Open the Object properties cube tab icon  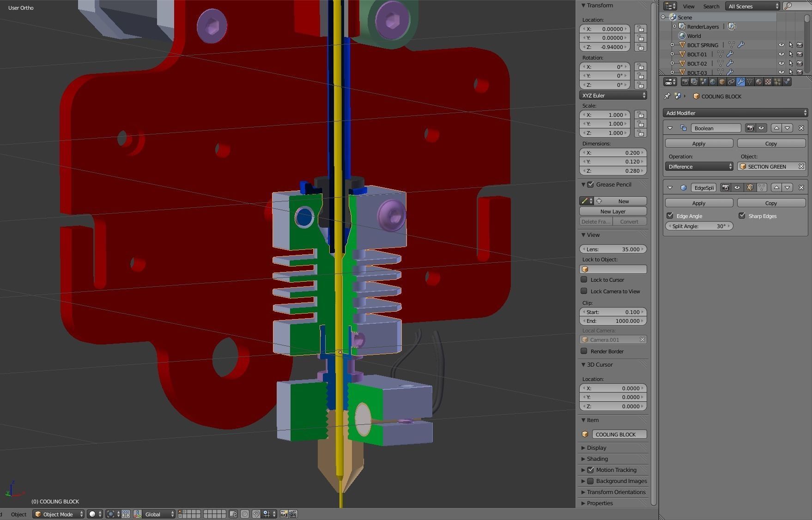722,82
